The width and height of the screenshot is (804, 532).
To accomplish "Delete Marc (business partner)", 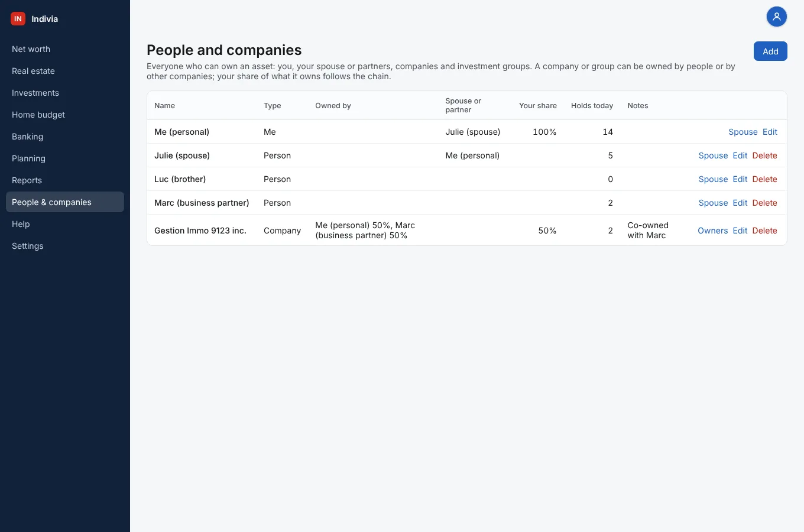I will (764, 203).
